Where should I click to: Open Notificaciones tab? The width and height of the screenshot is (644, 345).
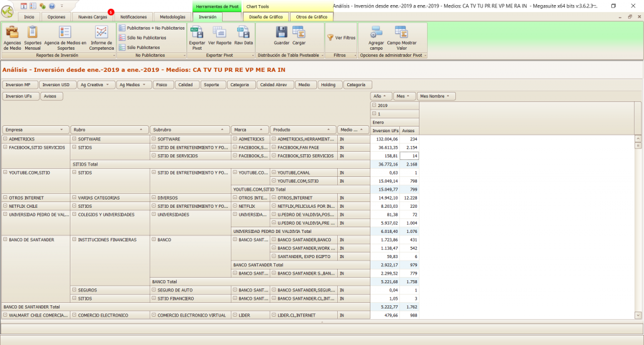[x=133, y=17]
